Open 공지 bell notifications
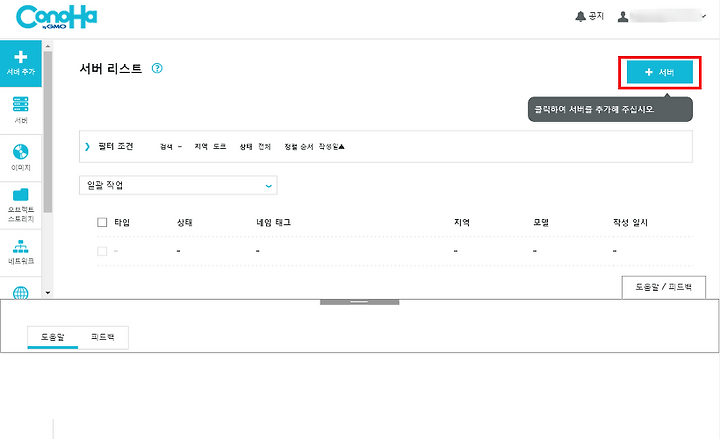 (590, 17)
